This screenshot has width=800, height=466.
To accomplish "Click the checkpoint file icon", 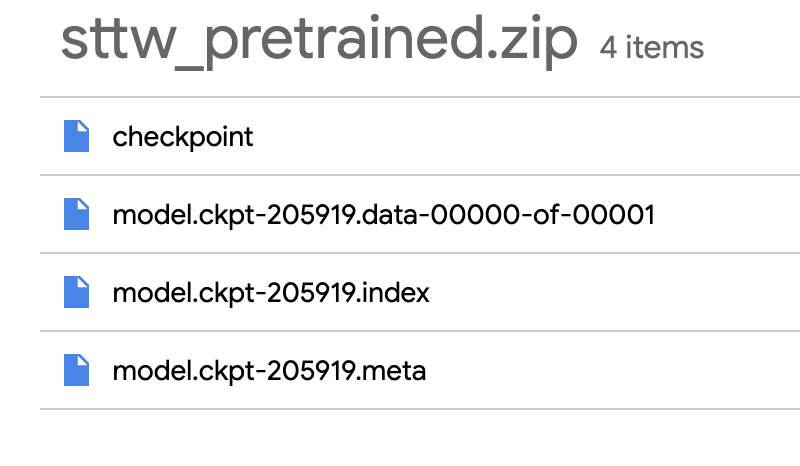I will [x=77, y=136].
